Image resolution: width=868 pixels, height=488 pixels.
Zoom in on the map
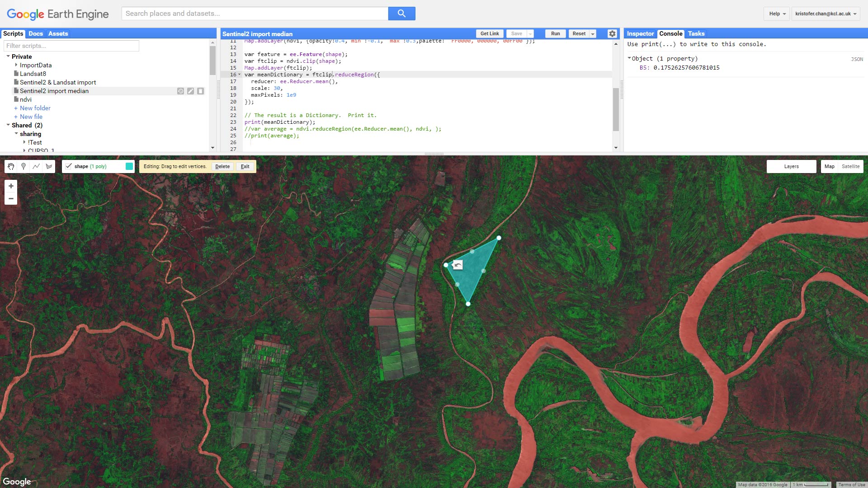(11, 186)
